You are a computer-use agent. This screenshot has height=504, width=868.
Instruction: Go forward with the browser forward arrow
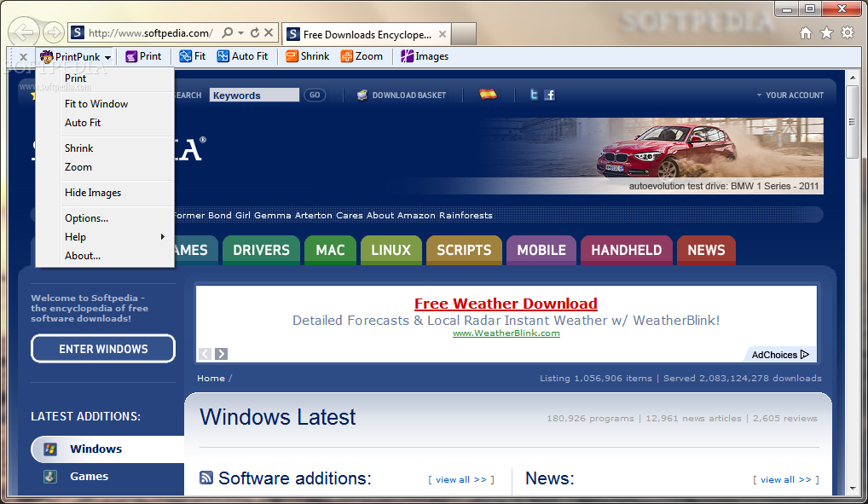tap(53, 32)
